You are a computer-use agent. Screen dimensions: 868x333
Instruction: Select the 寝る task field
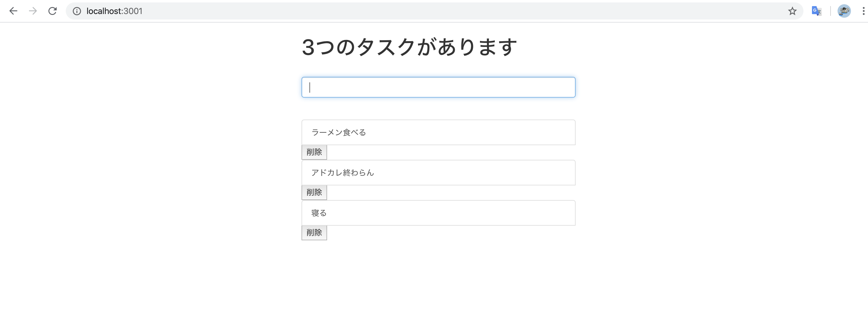(x=438, y=213)
